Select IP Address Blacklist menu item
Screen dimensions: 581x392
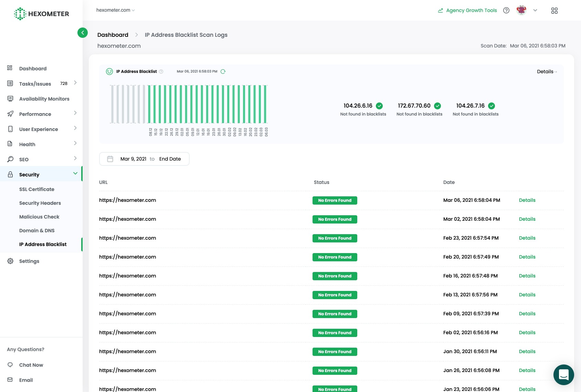click(x=43, y=244)
